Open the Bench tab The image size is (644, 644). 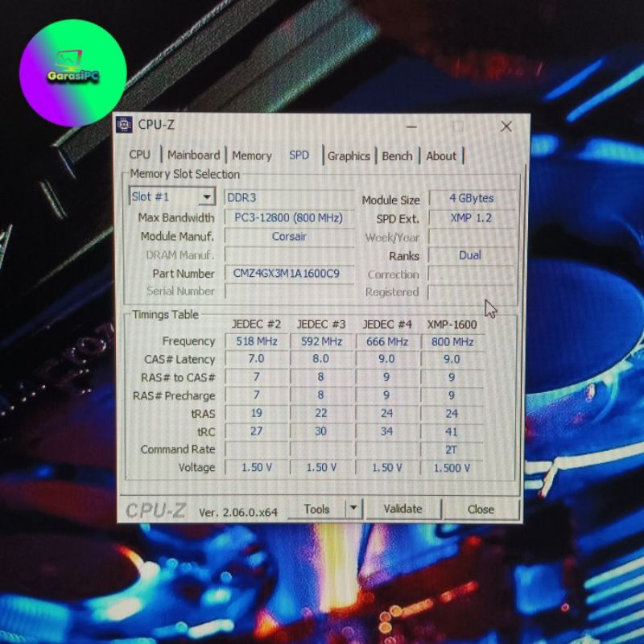click(397, 156)
